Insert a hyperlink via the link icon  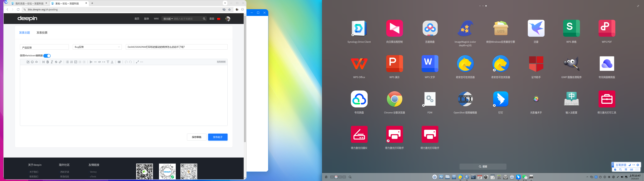click(60, 62)
